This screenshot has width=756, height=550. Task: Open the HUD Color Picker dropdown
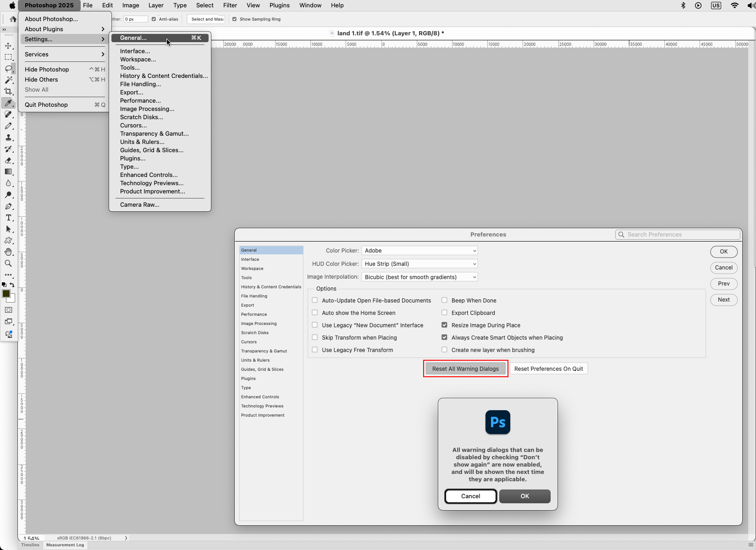419,264
